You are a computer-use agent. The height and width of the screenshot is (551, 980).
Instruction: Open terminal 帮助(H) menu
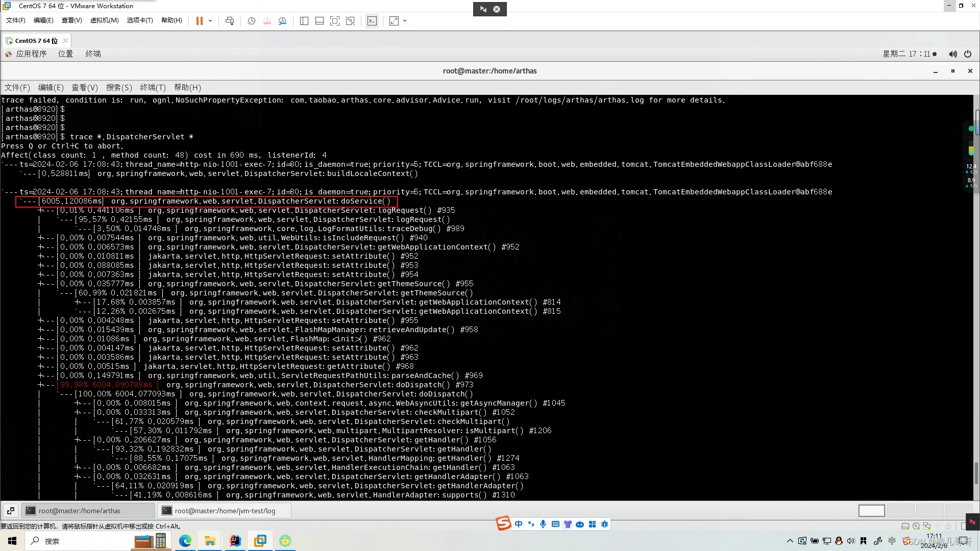[187, 88]
